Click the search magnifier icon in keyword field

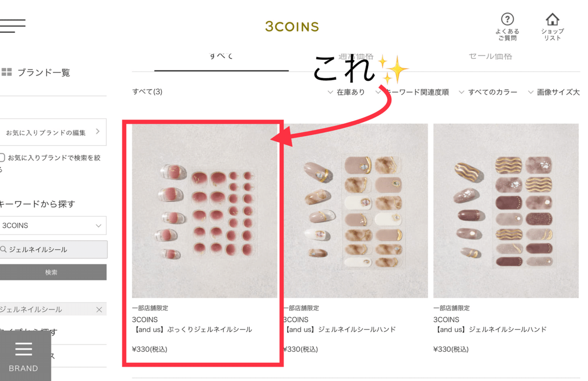(x=4, y=250)
